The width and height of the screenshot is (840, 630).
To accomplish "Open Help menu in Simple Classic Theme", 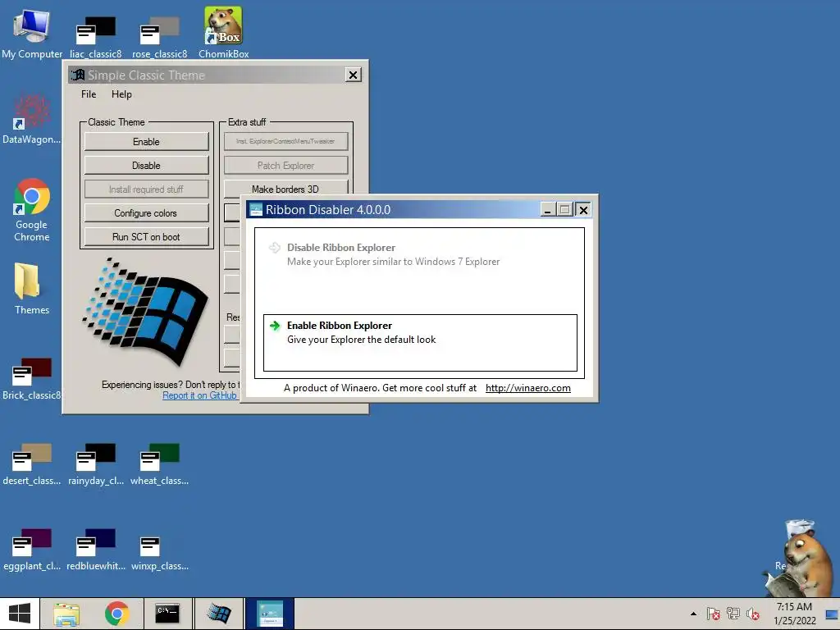I will coord(121,94).
